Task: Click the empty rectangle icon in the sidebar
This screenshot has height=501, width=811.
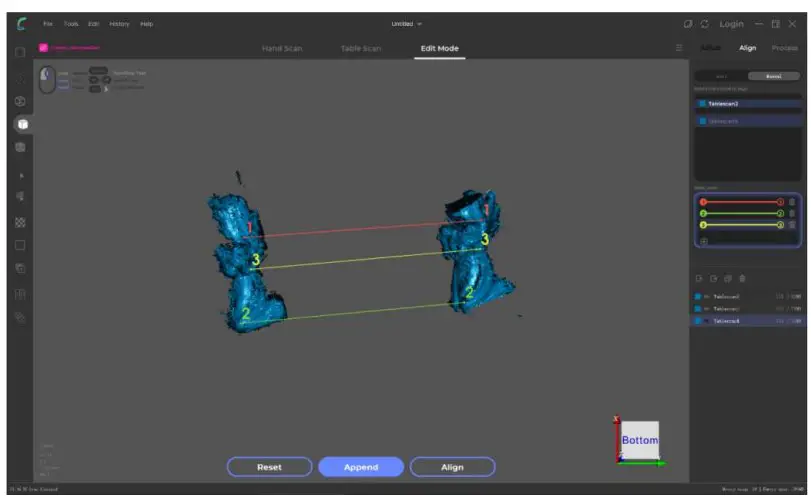Action: click(x=20, y=245)
